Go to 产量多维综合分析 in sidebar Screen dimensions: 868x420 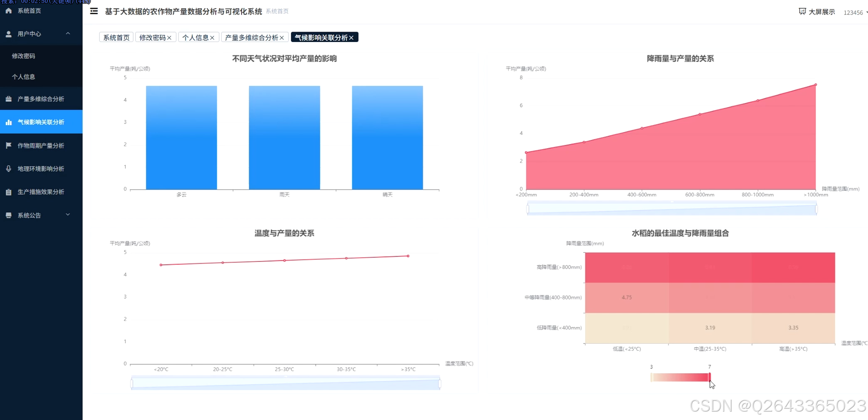coord(41,99)
